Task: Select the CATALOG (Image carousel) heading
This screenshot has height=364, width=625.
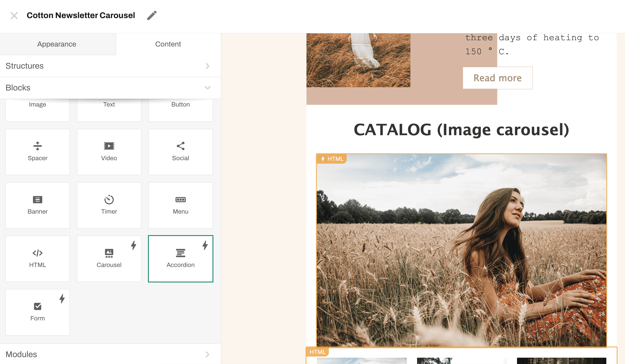Action: point(462,129)
